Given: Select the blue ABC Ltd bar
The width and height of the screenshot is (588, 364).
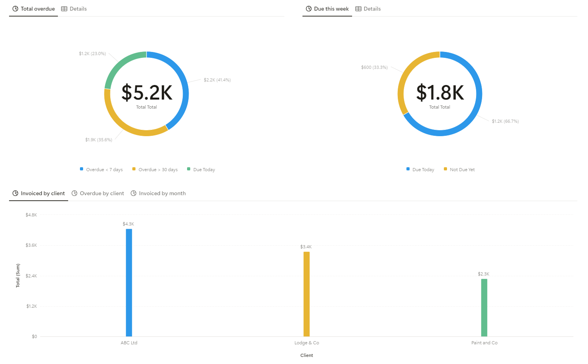Looking at the screenshot, I should click(x=129, y=283).
